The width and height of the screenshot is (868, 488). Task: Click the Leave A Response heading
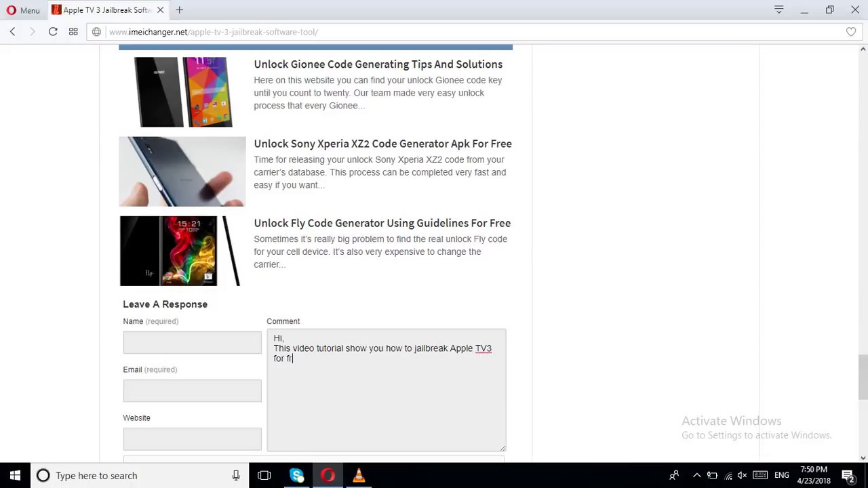(165, 304)
